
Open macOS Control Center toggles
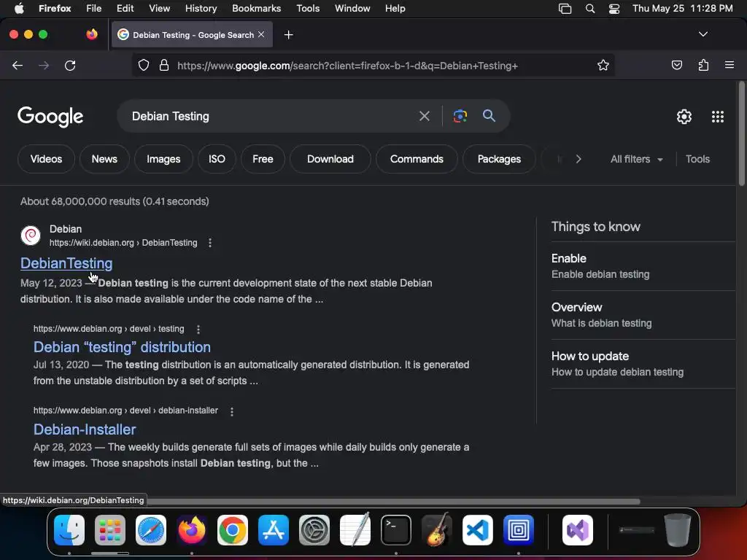pyautogui.click(x=614, y=9)
